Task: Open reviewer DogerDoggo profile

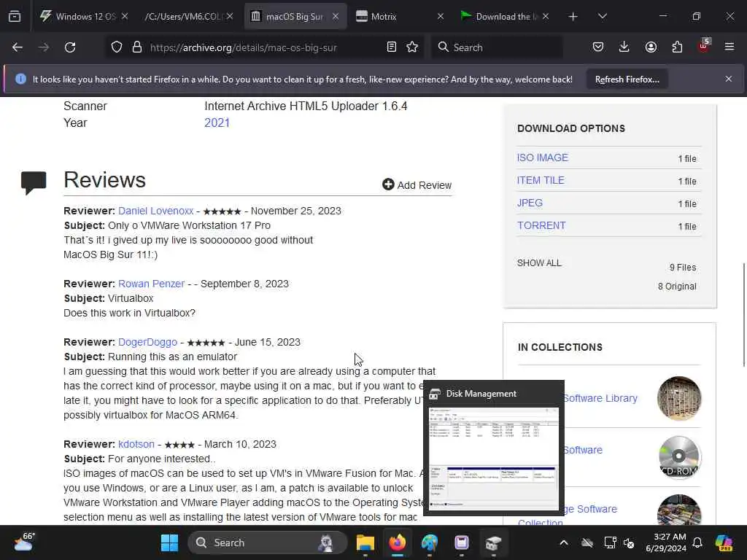Action: tap(147, 343)
